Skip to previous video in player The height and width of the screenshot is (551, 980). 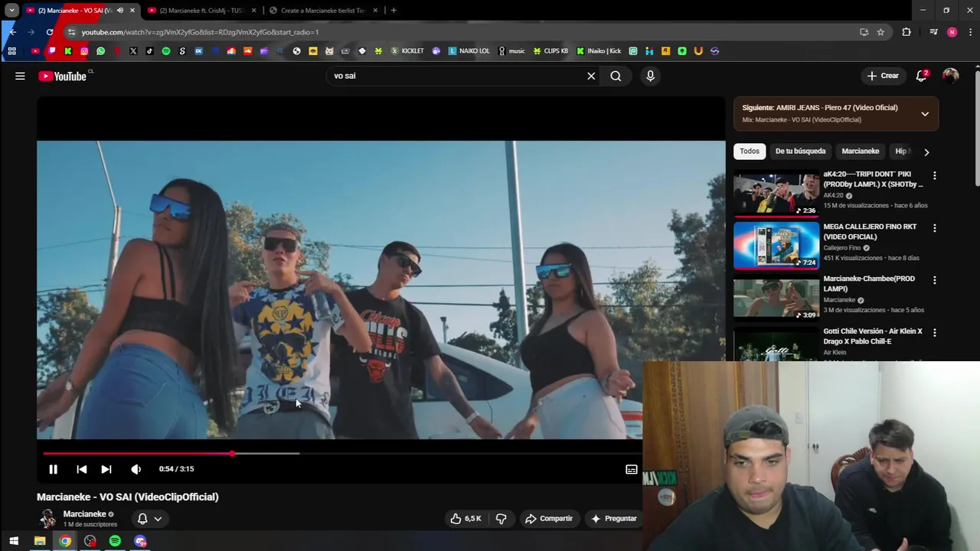pyautogui.click(x=81, y=469)
